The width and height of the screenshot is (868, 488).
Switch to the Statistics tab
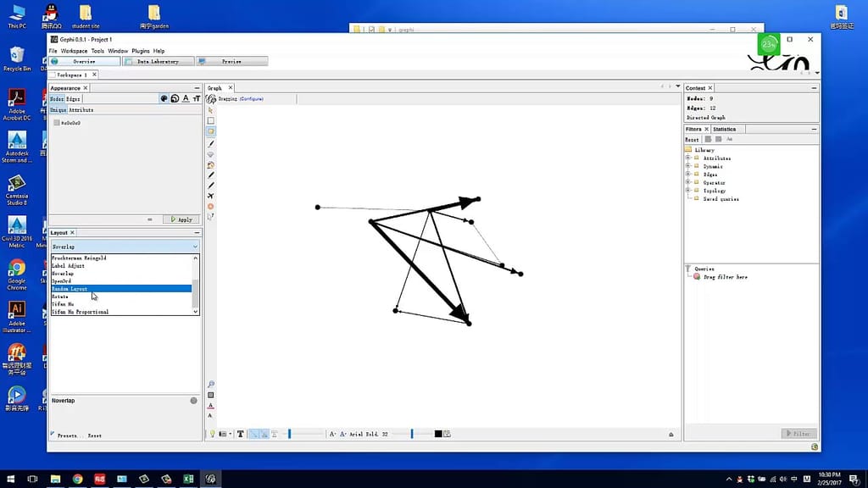(725, 129)
